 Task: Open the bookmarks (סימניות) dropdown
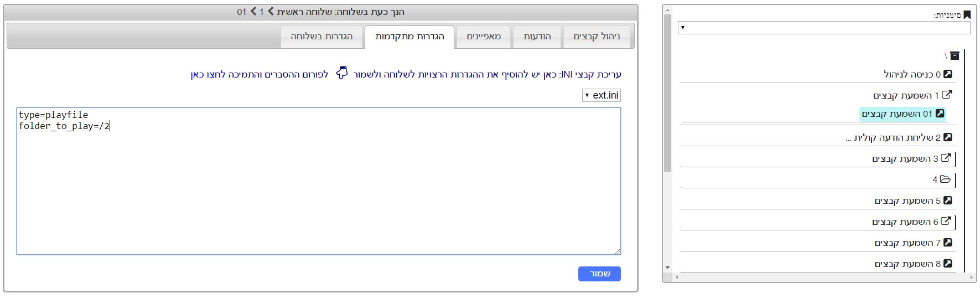coord(823,28)
